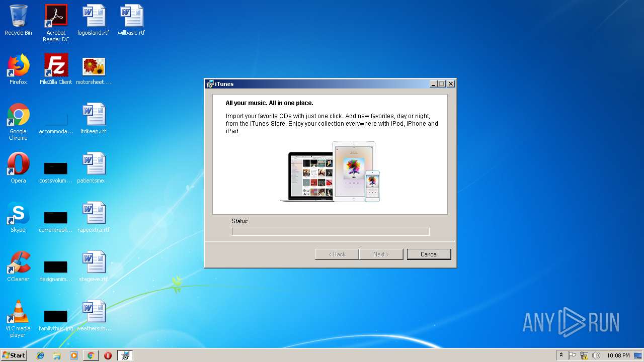Image resolution: width=644 pixels, height=362 pixels.
Task: Open FileZilla Client shortcut
Action: pos(56,69)
